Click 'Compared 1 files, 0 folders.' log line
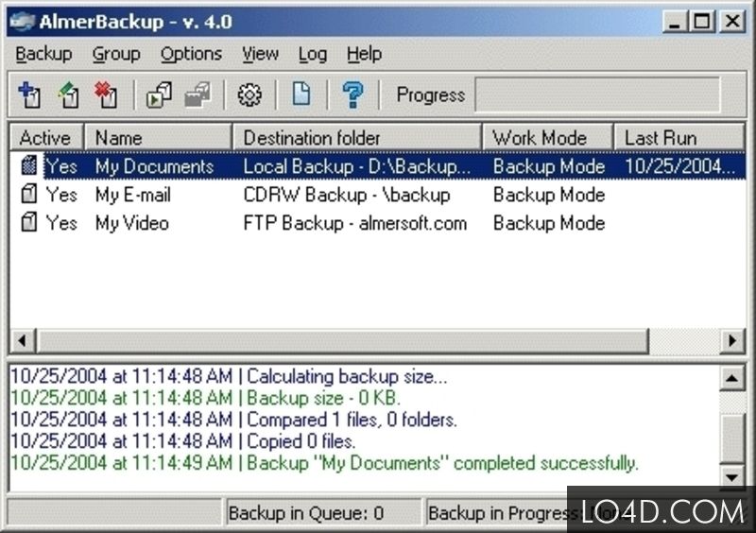This screenshot has width=756, height=533. click(233, 420)
